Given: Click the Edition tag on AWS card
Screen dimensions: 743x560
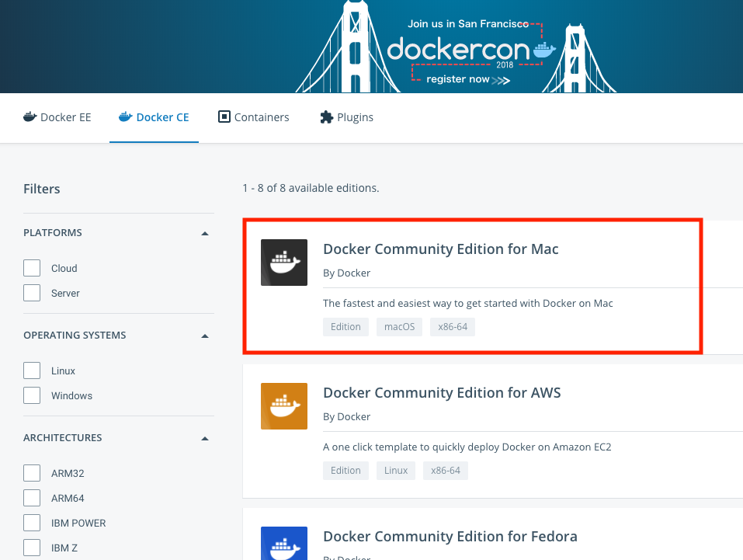Looking at the screenshot, I should point(345,471).
